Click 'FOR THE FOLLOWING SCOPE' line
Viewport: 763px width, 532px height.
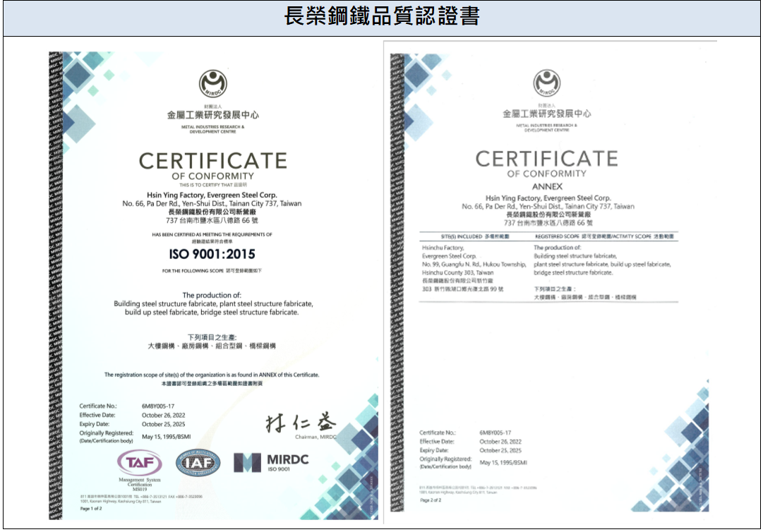coord(212,271)
